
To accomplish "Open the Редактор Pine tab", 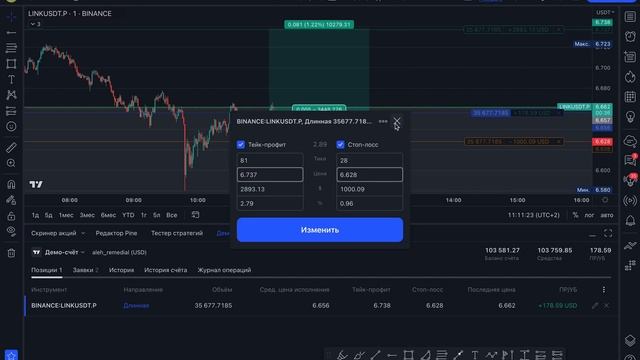I will coord(116,233).
